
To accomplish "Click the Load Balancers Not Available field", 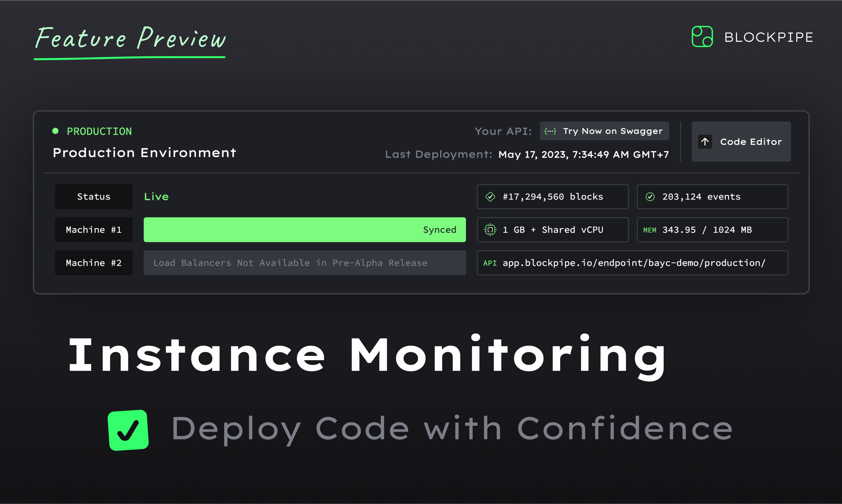I will pyautogui.click(x=305, y=263).
